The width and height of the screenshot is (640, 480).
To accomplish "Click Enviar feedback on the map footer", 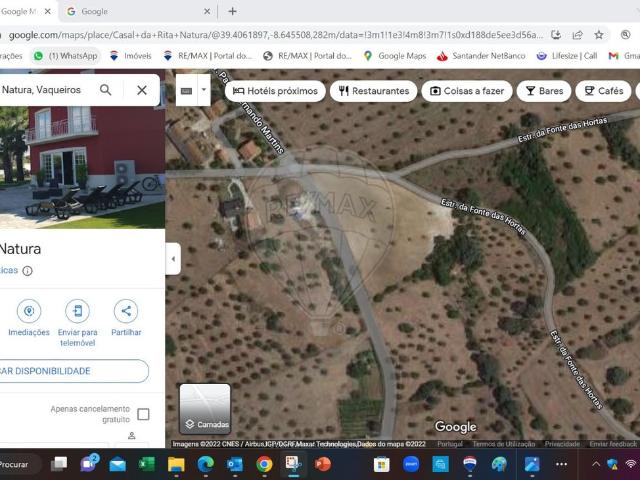I will coord(613,444).
